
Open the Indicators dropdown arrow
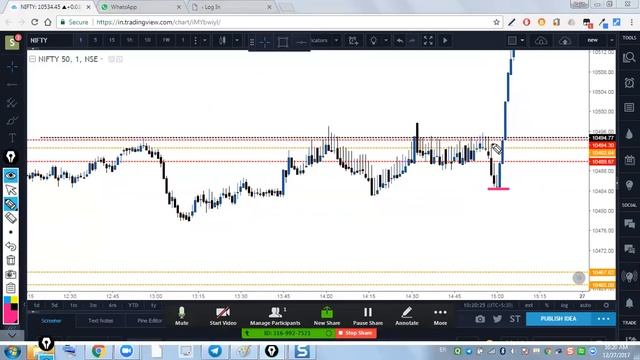pos(336,40)
